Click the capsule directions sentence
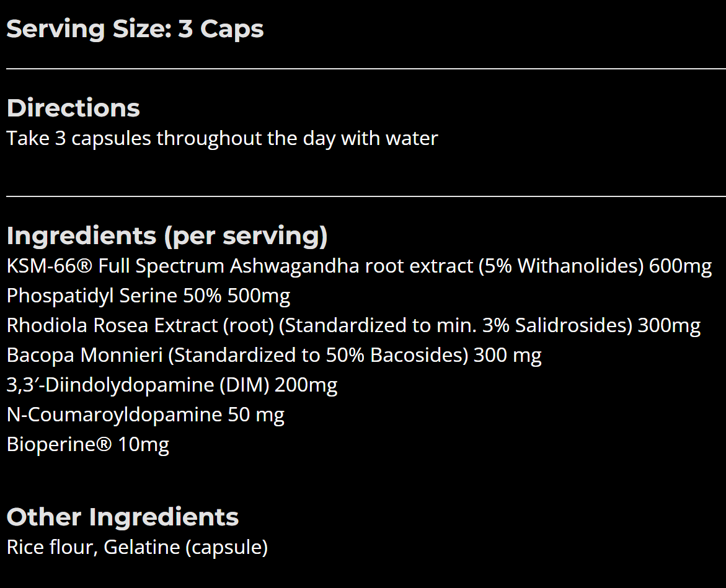 click(222, 139)
